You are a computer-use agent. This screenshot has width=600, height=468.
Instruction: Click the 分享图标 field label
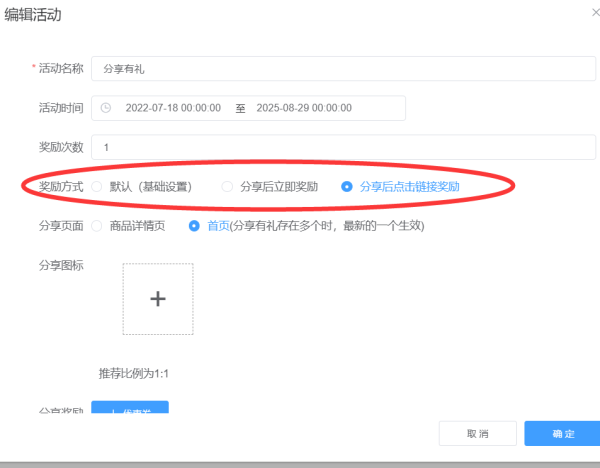[60, 265]
